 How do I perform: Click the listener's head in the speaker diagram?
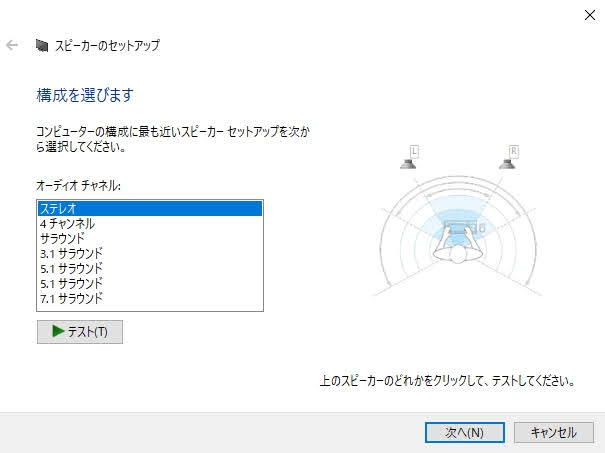coord(461,252)
